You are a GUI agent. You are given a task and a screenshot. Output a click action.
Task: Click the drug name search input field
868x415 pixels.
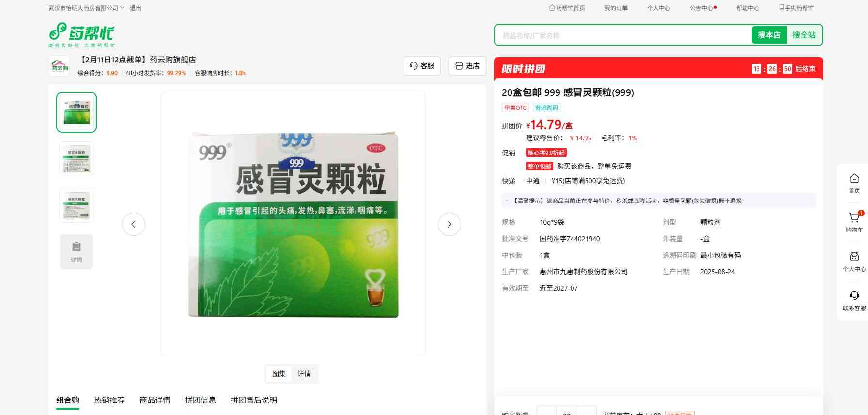622,35
